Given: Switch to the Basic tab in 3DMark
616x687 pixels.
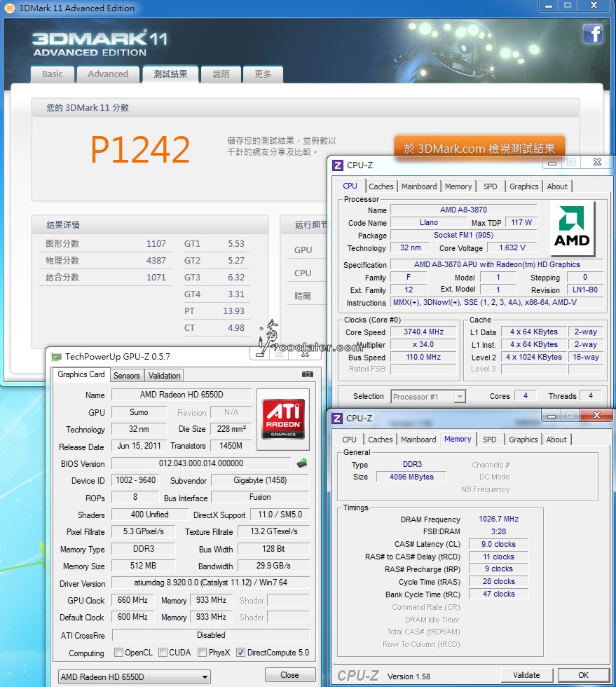Looking at the screenshot, I should 52,74.
